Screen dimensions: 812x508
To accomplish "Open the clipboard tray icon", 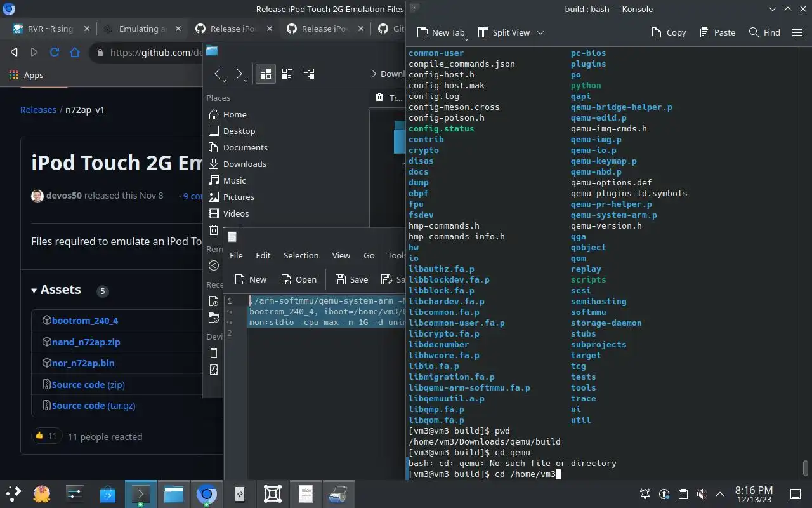I will (x=683, y=493).
